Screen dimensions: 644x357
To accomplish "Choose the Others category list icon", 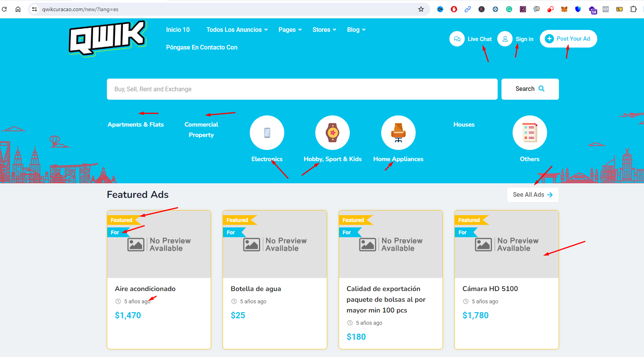I will (530, 133).
